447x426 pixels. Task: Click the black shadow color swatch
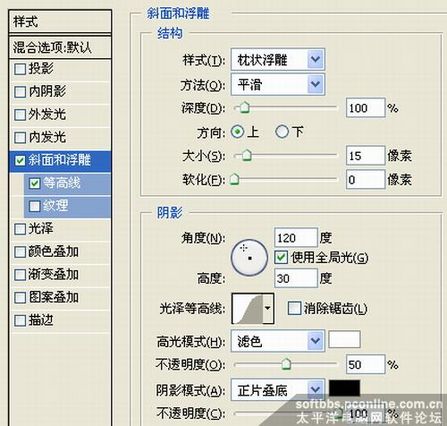[344, 388]
